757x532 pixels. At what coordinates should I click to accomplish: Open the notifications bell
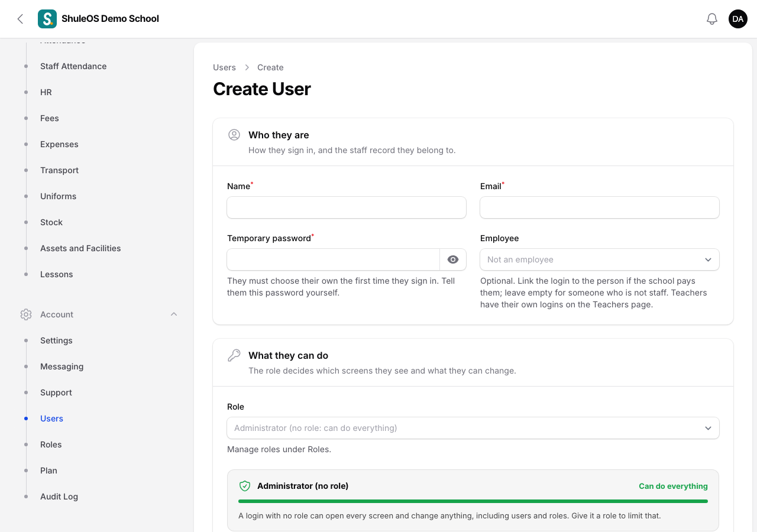712,19
